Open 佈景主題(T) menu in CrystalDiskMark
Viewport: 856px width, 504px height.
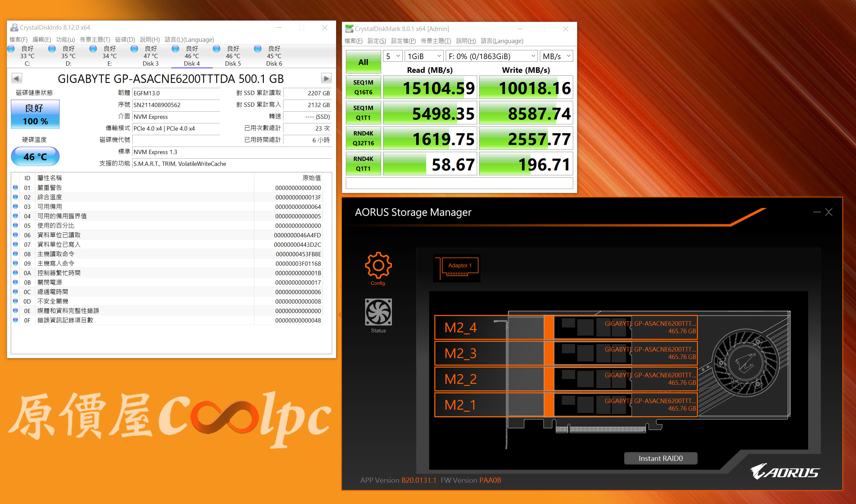point(436,41)
